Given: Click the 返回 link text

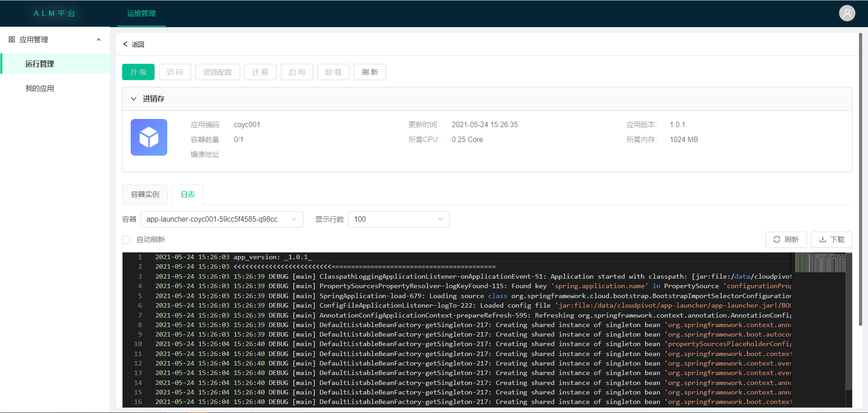Looking at the screenshot, I should click(x=138, y=44).
